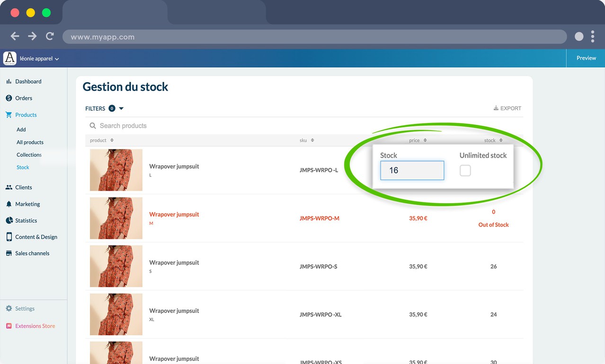Click the Products cart icon
The height and width of the screenshot is (364, 605).
9,115
